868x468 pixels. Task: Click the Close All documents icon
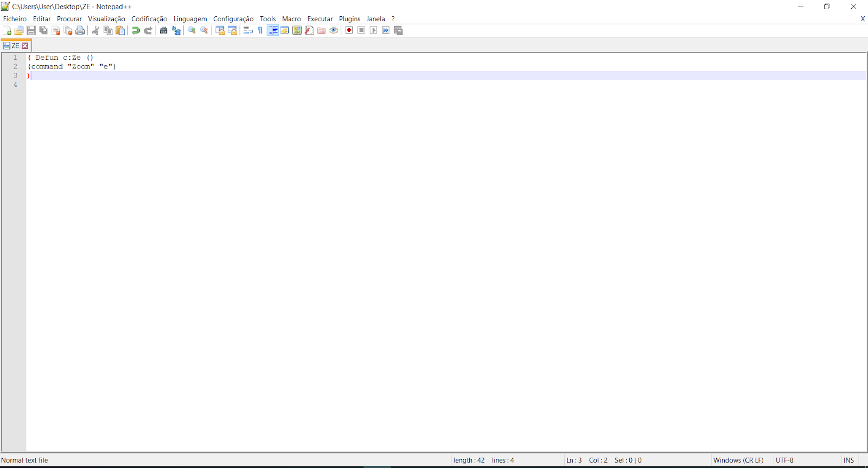(68, 30)
